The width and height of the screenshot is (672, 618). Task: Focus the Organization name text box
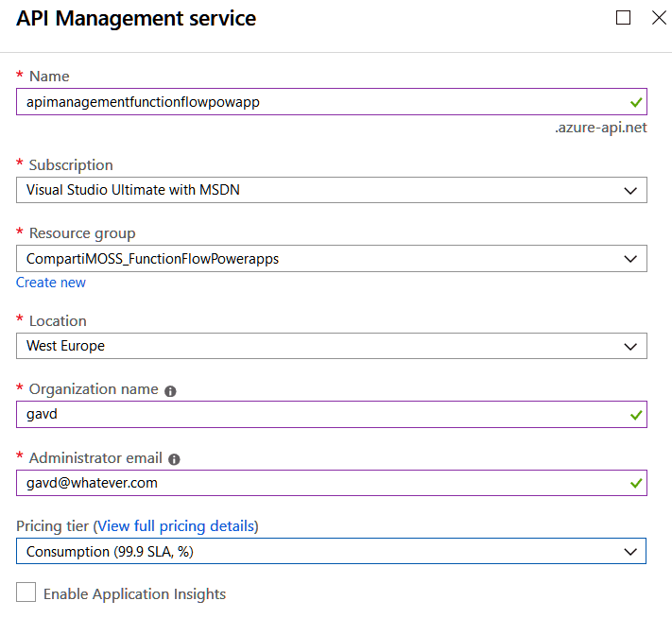click(312, 414)
